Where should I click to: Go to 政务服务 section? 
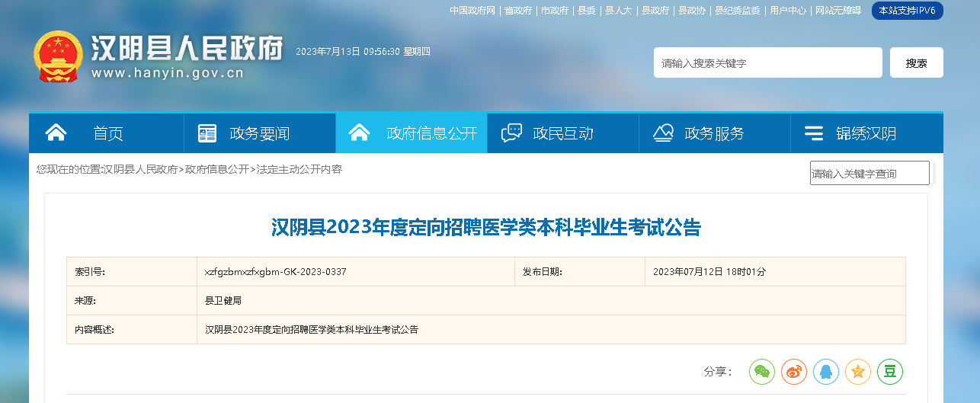713,133
